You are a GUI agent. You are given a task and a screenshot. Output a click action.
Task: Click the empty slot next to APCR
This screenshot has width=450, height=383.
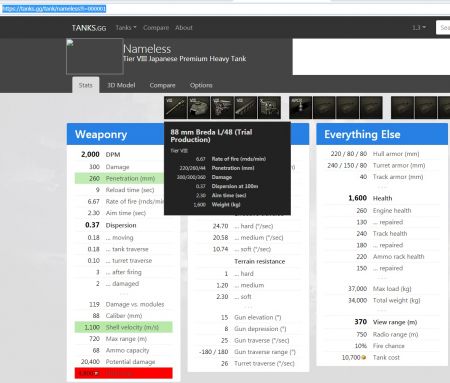[x=324, y=107]
